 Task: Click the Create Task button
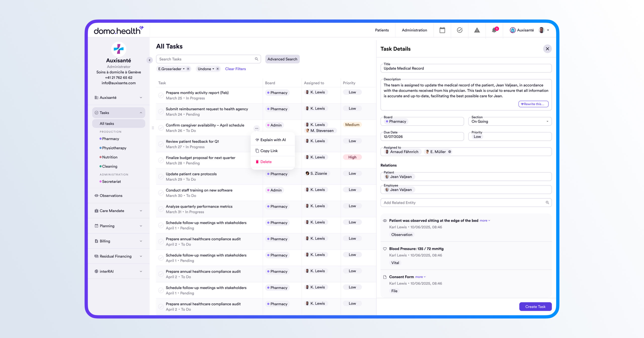pos(535,307)
